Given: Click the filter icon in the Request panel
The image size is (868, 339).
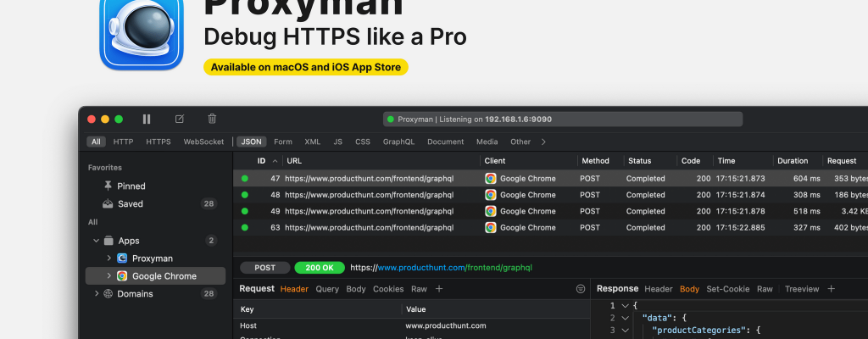Looking at the screenshot, I should 581,289.
